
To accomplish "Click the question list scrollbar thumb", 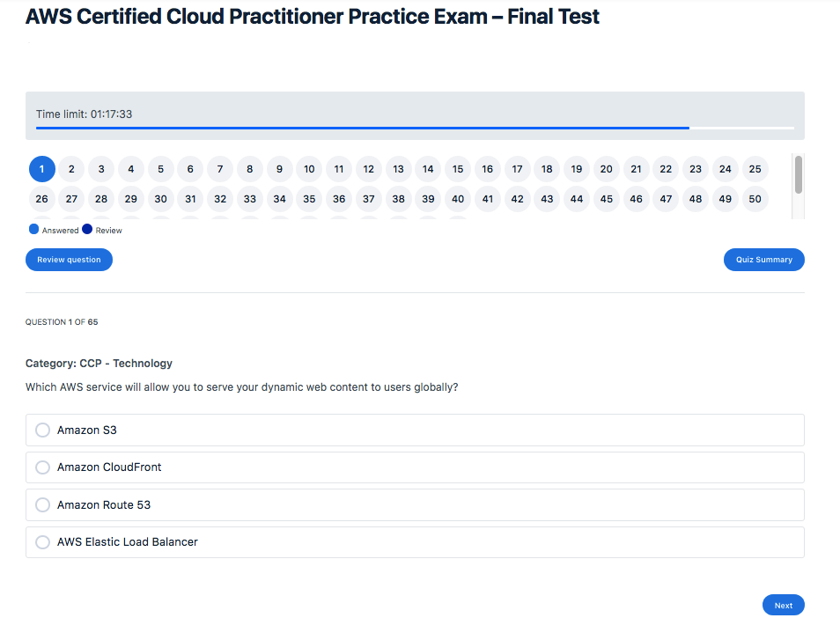I will [x=799, y=174].
